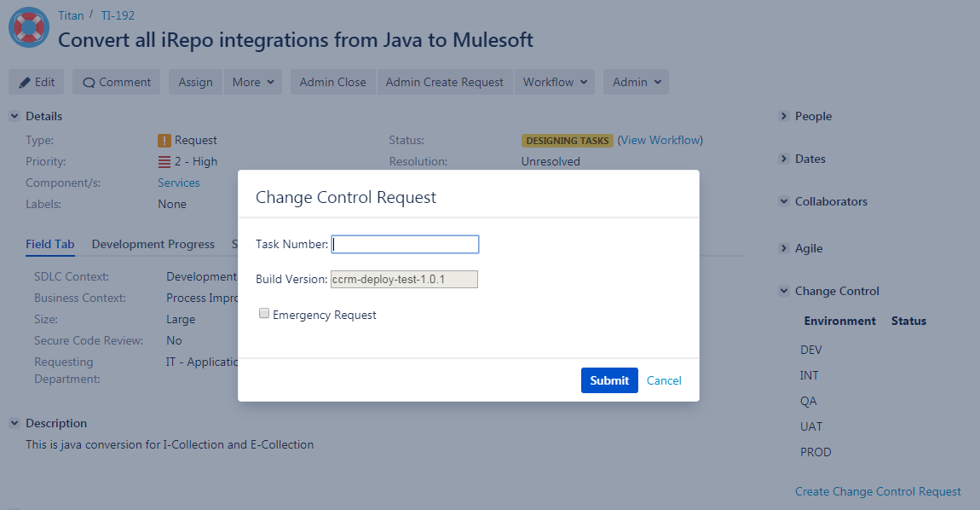Expand the People section
This screenshot has height=510, width=980.
pos(784,116)
